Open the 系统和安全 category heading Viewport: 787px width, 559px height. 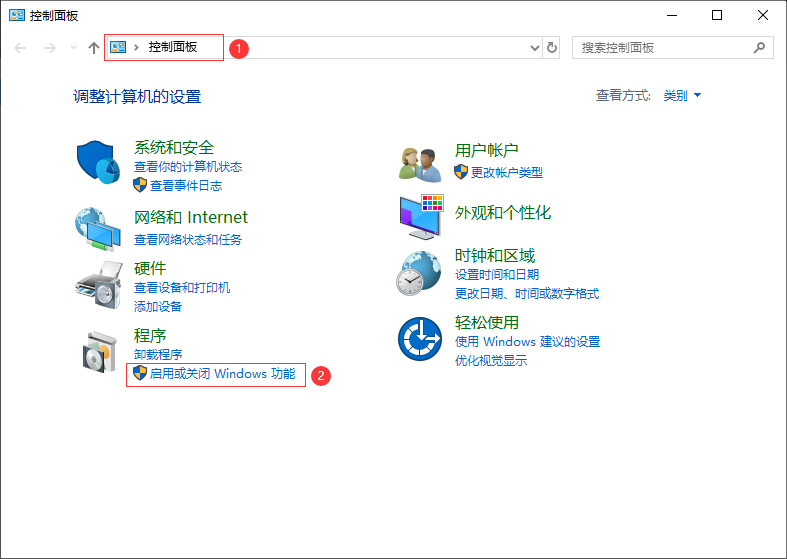(174, 148)
